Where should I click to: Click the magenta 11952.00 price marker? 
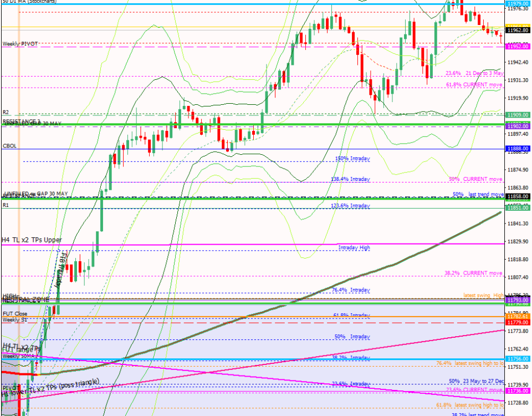tap(518, 47)
